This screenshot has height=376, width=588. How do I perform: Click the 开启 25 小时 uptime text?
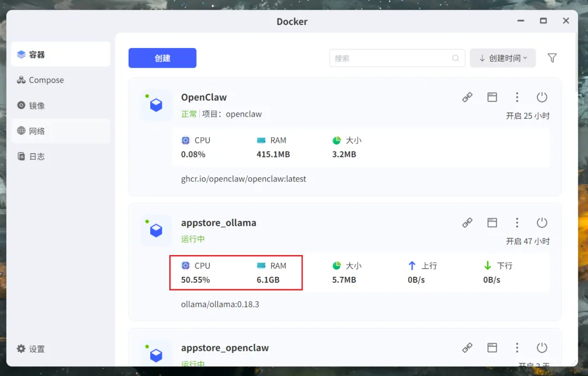(x=528, y=116)
